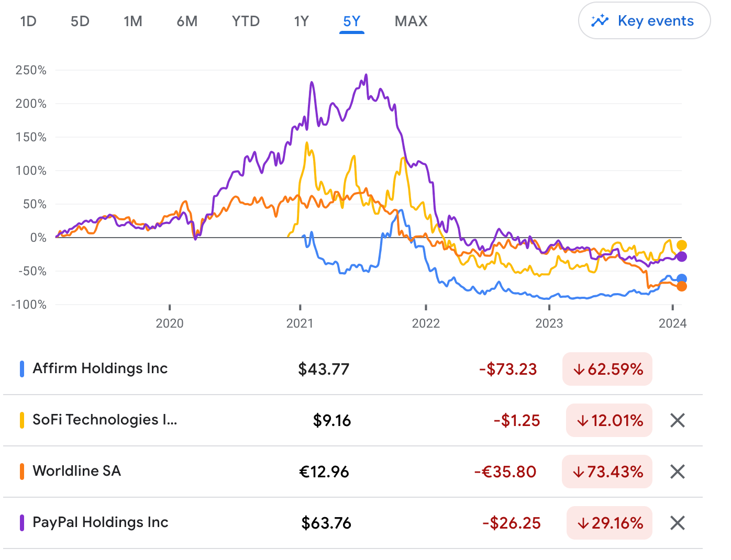The height and width of the screenshot is (560, 731).
Task: Click PayPal's purple color marker
Action: coord(22,523)
